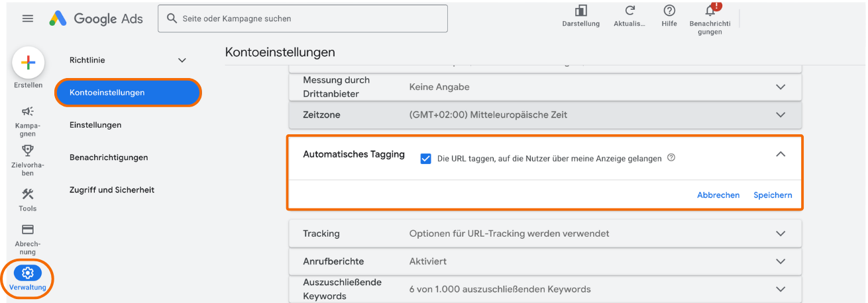The height and width of the screenshot is (303, 868).
Task: Click the Speichern button
Action: click(x=773, y=195)
